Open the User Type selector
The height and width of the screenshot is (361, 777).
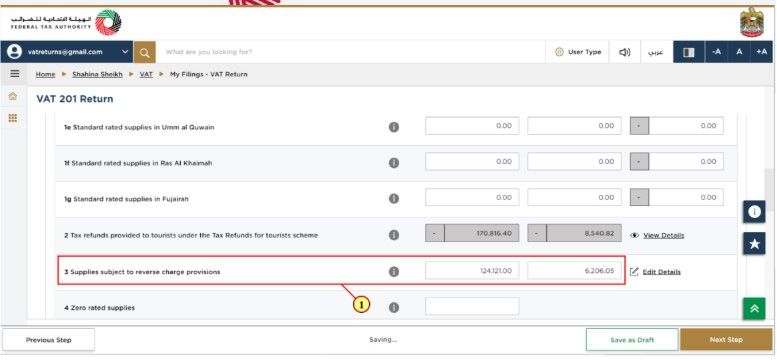tap(578, 52)
